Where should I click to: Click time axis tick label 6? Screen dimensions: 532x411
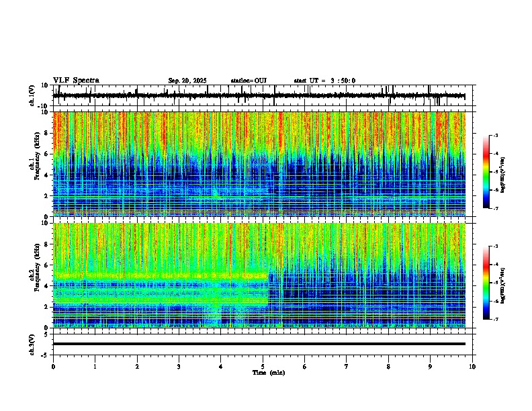click(x=304, y=367)
